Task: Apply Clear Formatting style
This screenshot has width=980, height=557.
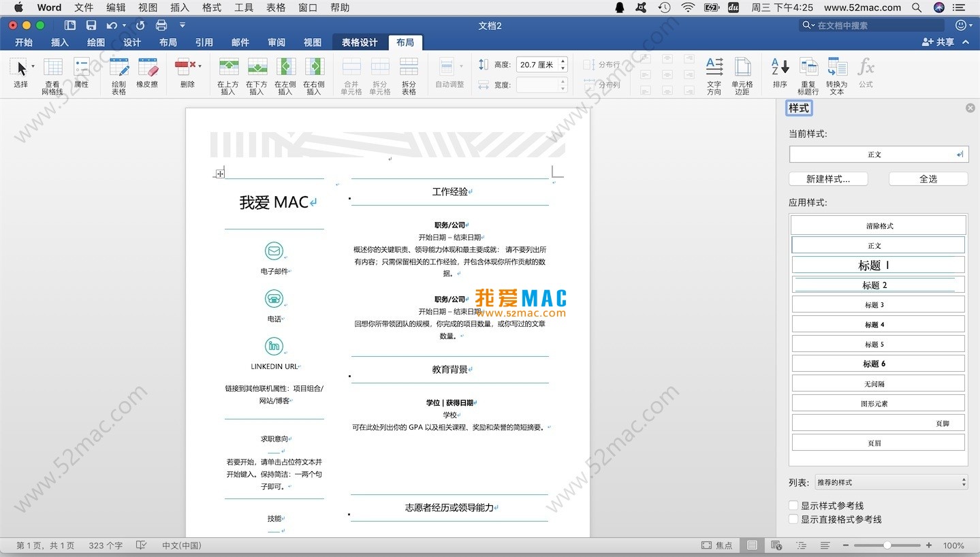Action: coord(879,225)
